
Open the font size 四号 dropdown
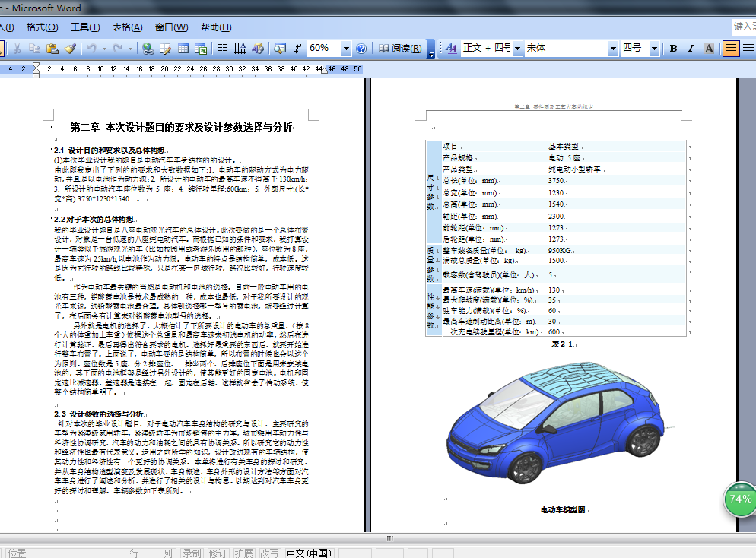click(x=654, y=48)
